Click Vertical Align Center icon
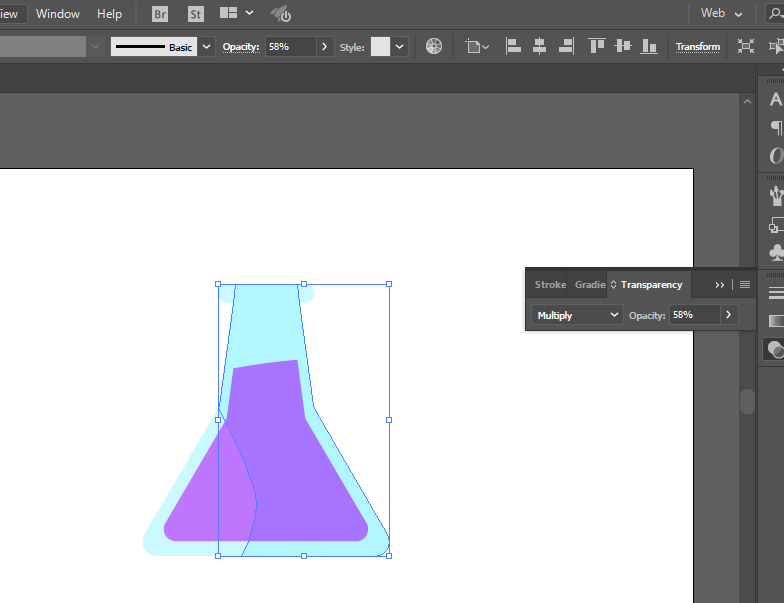 pyautogui.click(x=622, y=46)
